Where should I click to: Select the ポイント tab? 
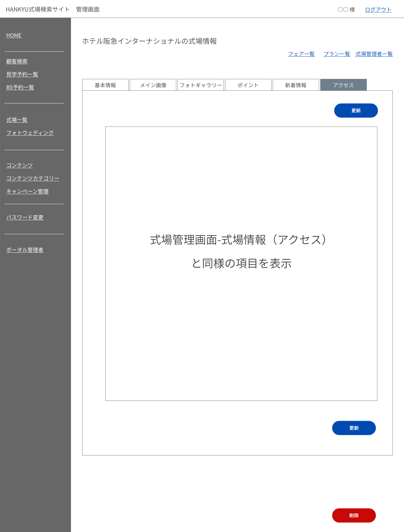[248, 85]
